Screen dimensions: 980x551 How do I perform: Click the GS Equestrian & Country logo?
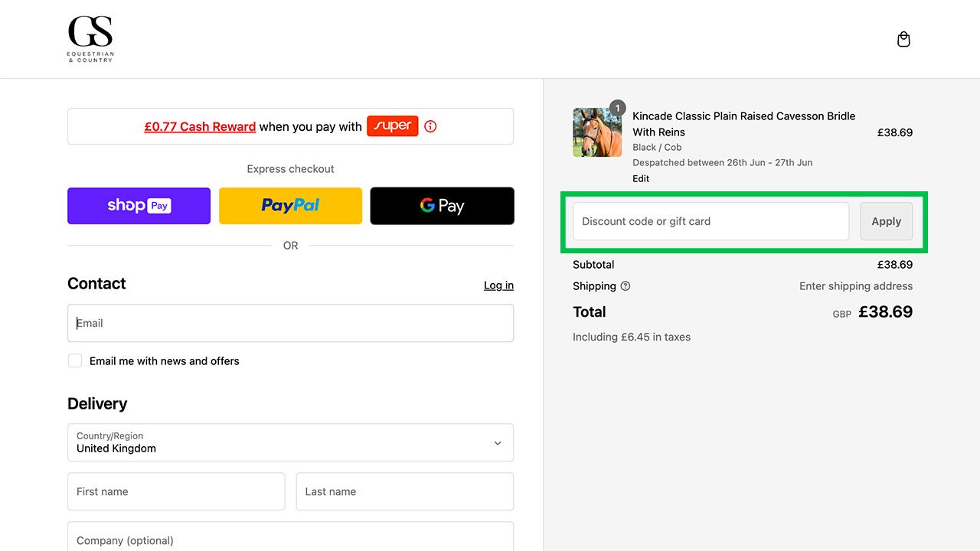[90, 39]
